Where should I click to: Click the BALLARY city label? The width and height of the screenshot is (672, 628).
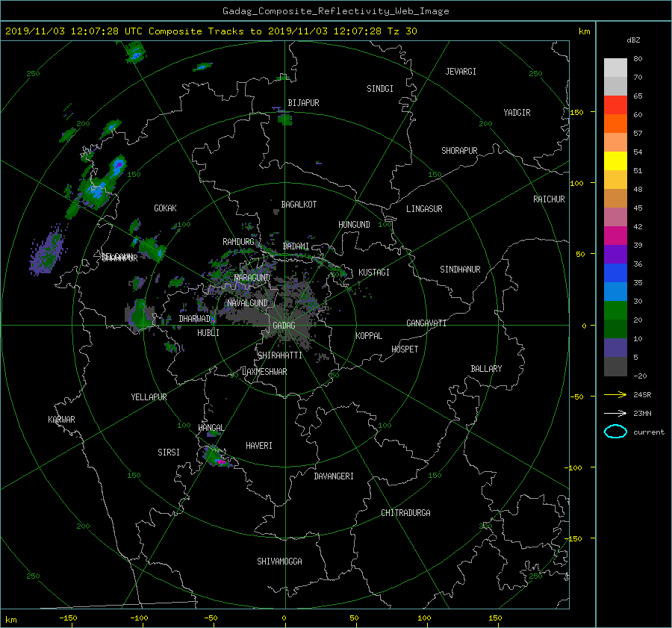(486, 369)
